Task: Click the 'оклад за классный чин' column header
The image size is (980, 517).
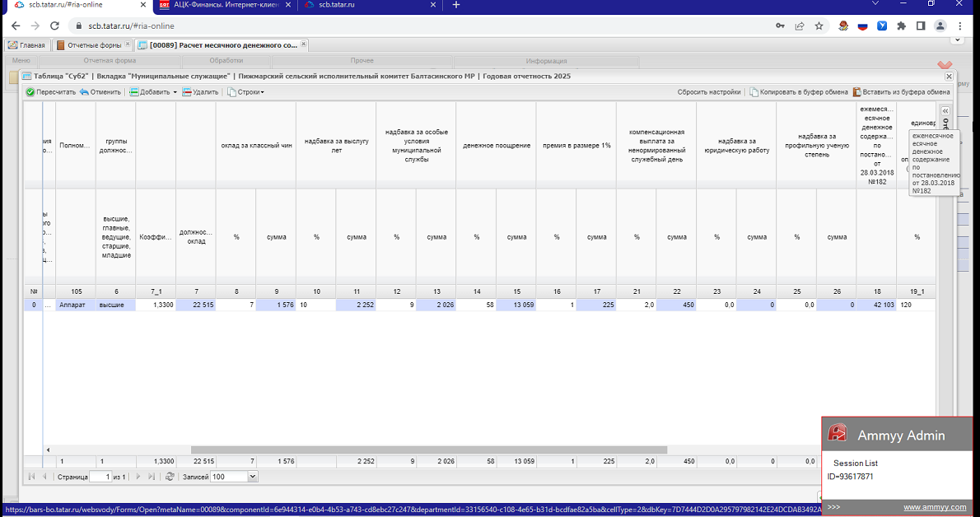Action: 256,146
